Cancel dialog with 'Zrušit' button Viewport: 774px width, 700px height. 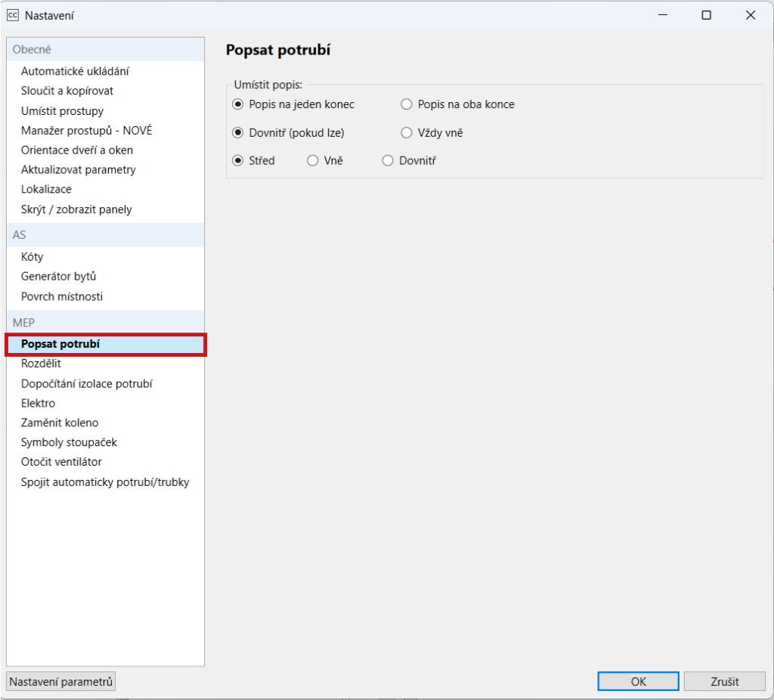[724, 681]
